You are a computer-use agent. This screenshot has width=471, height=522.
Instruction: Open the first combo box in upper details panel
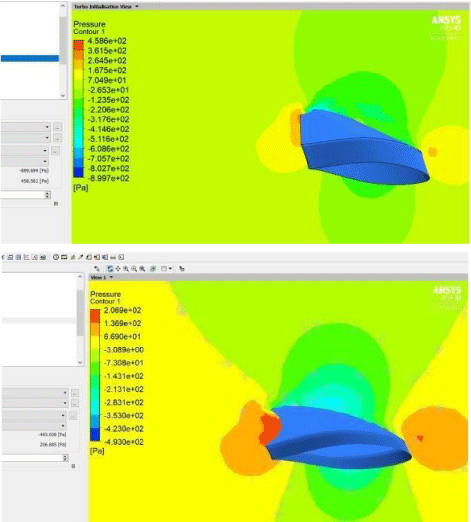25,127
